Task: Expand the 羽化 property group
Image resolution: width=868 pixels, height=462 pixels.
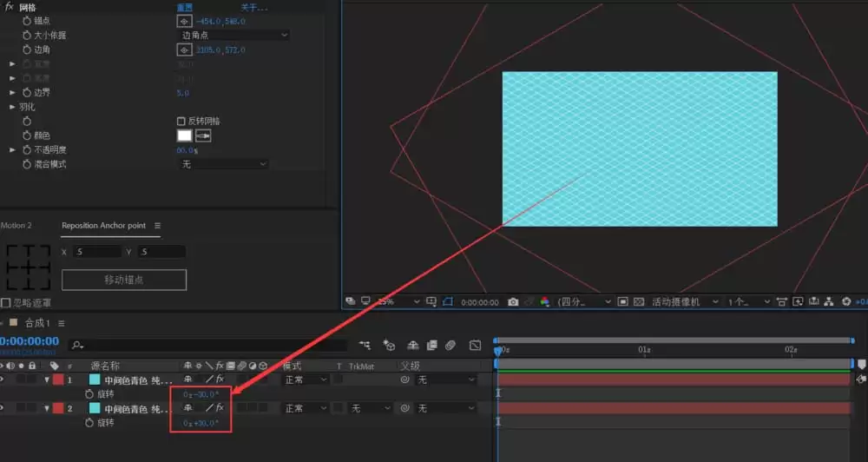Action: coord(12,107)
